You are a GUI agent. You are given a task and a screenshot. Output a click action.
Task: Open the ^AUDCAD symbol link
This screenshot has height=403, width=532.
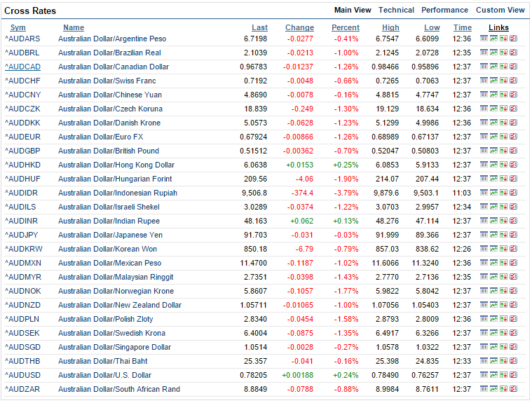[x=21, y=67]
